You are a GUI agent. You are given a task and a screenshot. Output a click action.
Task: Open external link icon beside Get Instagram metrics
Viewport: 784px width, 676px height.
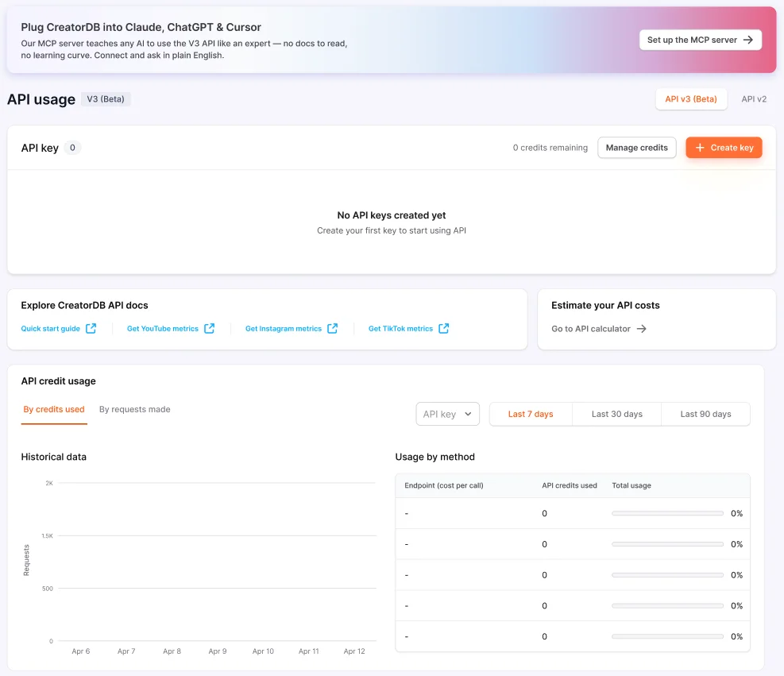(x=333, y=329)
